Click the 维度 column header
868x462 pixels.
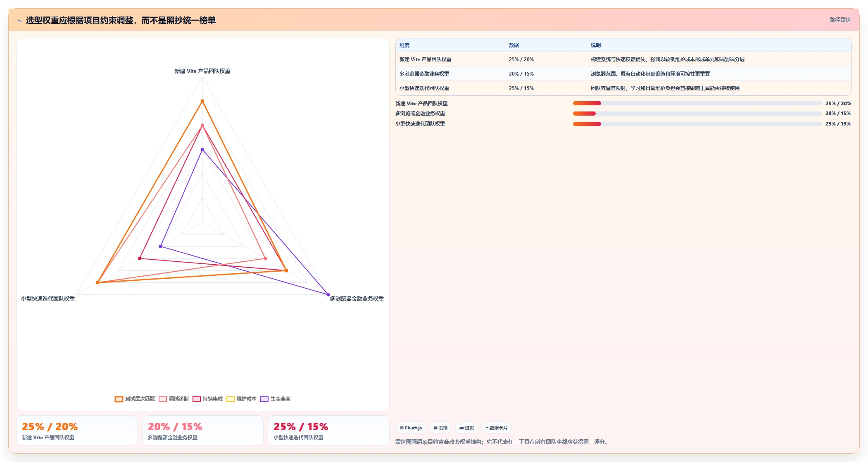click(x=404, y=45)
